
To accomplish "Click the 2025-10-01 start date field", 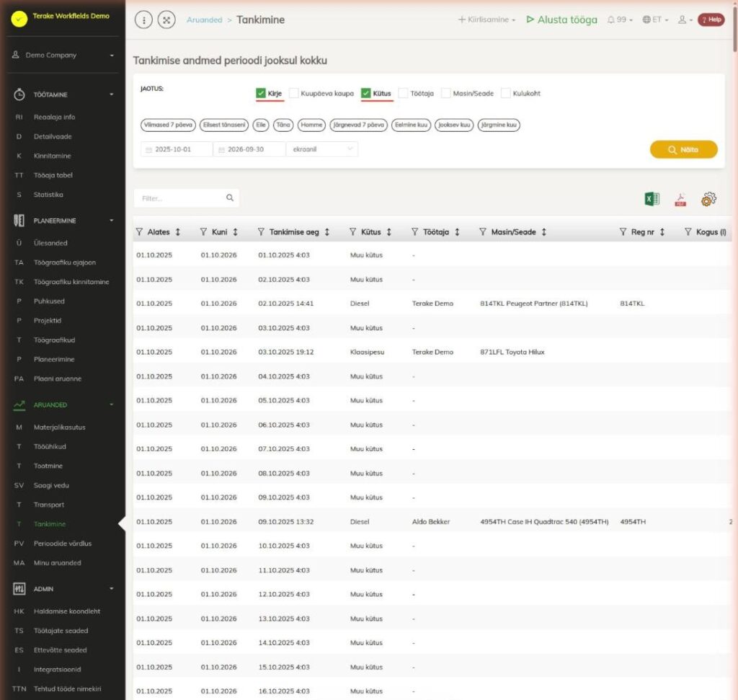I will pos(177,149).
